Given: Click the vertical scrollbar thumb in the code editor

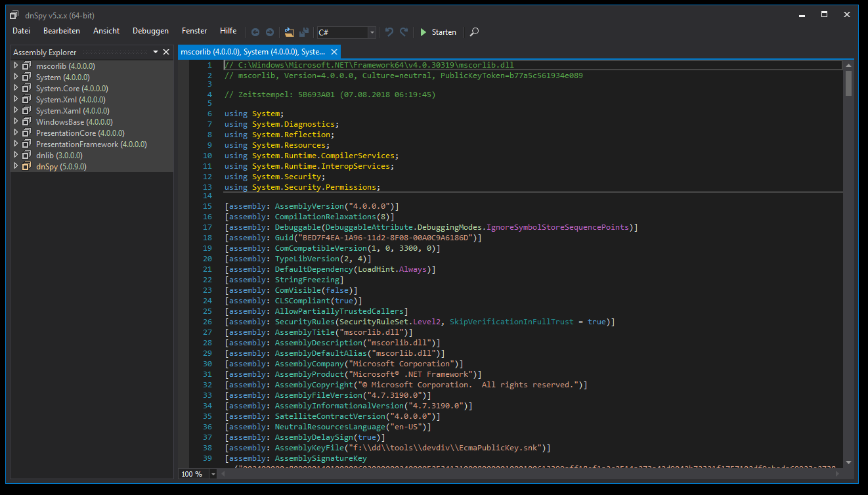Looking at the screenshot, I should 848,83.
